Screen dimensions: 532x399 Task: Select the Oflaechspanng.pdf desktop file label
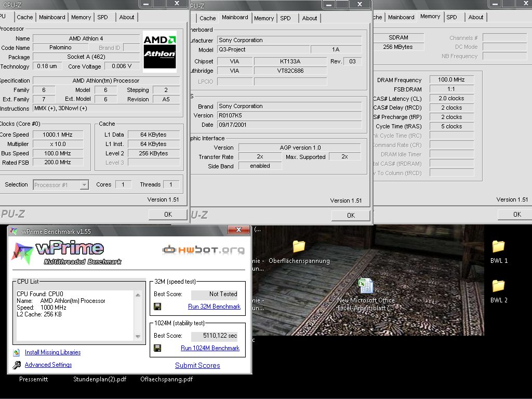[x=167, y=379]
